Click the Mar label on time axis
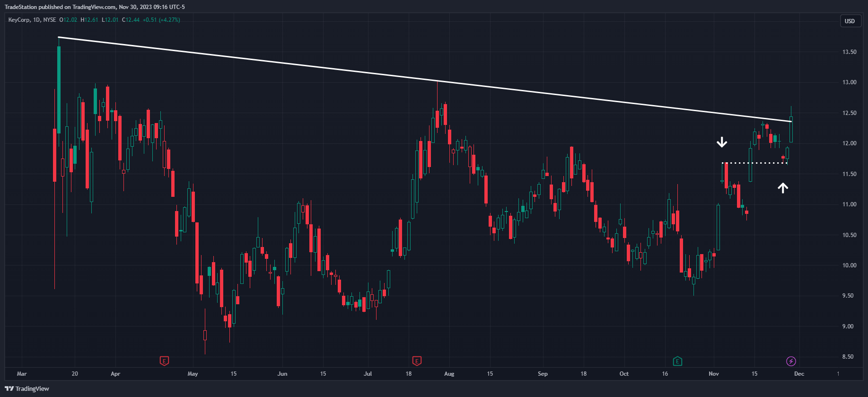The height and width of the screenshot is (397, 868). (x=22, y=374)
